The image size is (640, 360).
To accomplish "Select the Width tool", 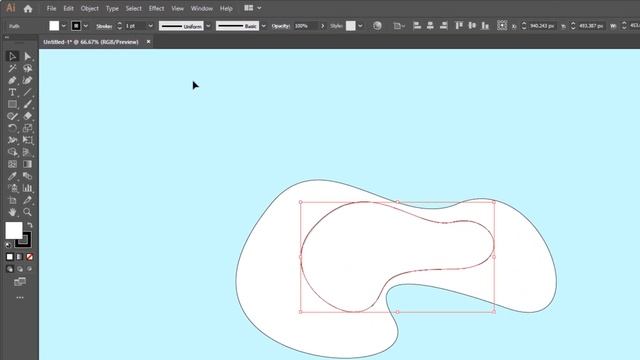I will click(x=12, y=140).
